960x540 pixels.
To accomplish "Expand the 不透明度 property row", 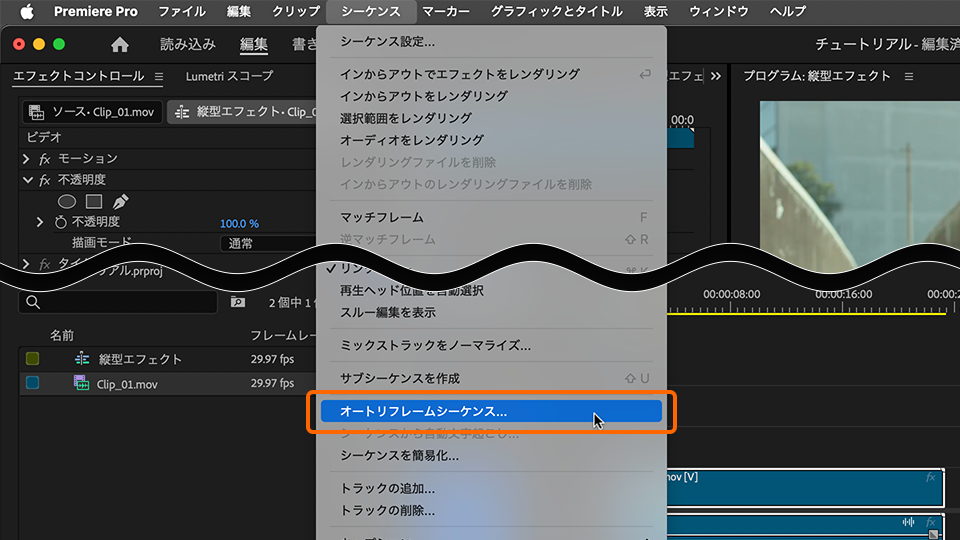I will pos(40,222).
